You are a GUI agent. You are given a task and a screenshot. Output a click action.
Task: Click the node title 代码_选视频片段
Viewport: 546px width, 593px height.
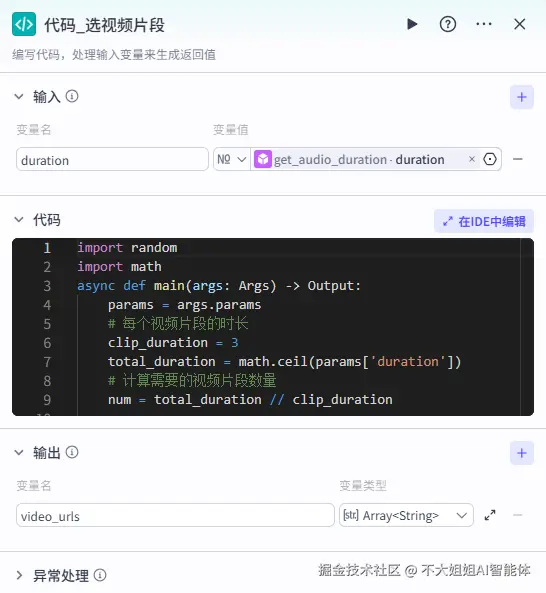click(x=104, y=25)
